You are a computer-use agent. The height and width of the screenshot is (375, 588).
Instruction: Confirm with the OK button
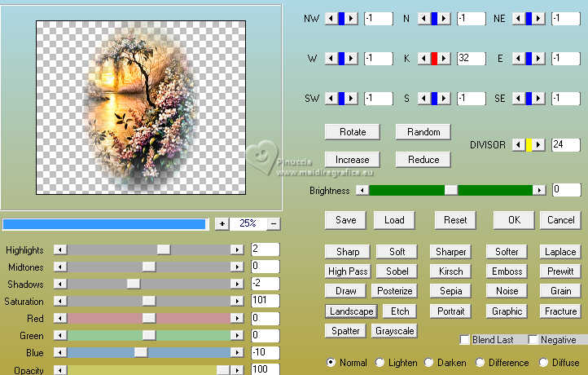514,220
